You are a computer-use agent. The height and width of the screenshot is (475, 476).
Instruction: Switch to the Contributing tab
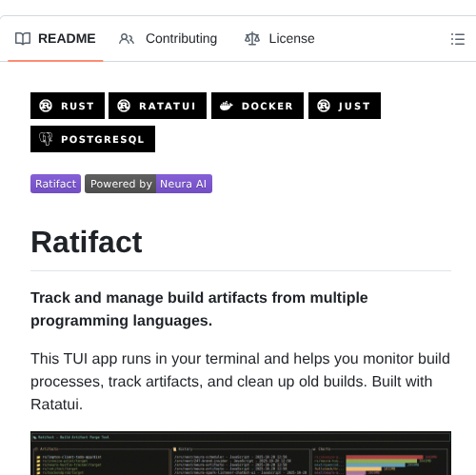(x=169, y=39)
